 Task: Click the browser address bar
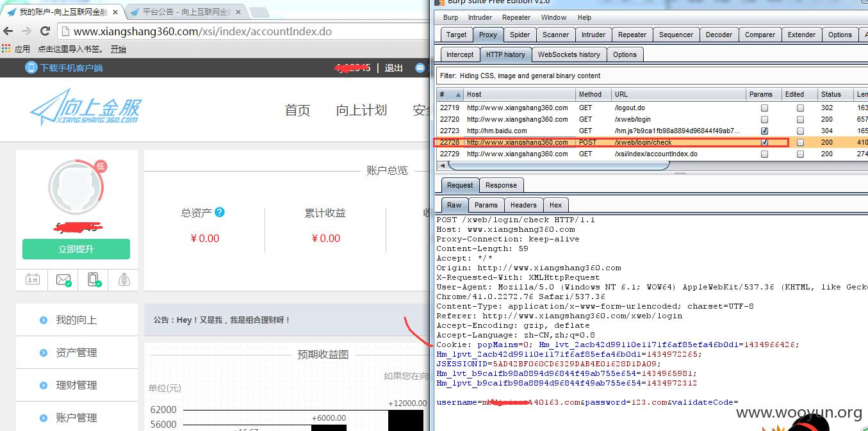click(243, 31)
